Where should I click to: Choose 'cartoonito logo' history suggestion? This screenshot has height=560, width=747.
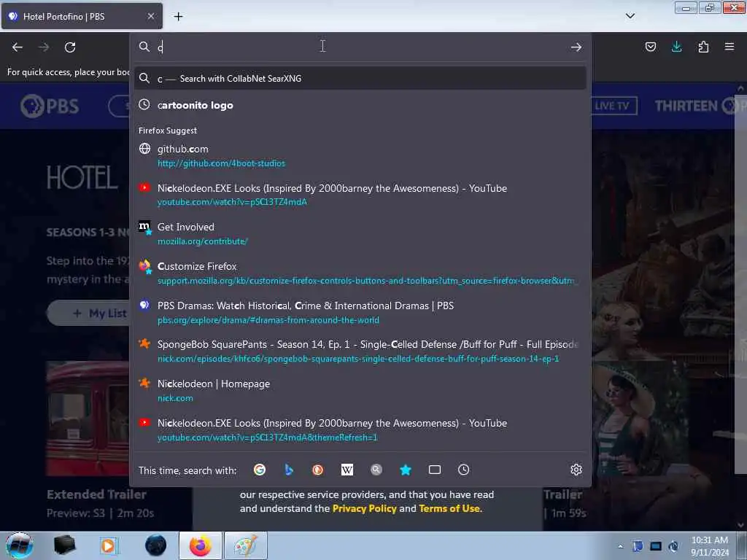click(360, 105)
